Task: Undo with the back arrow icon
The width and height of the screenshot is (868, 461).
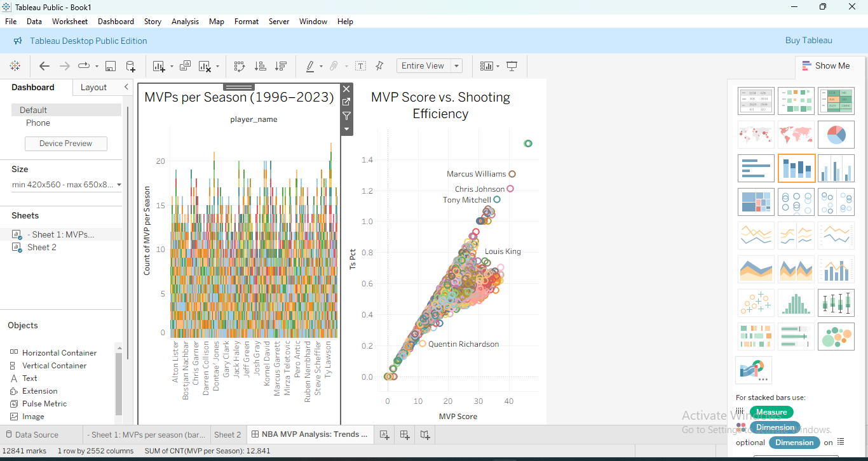Action: (x=44, y=66)
